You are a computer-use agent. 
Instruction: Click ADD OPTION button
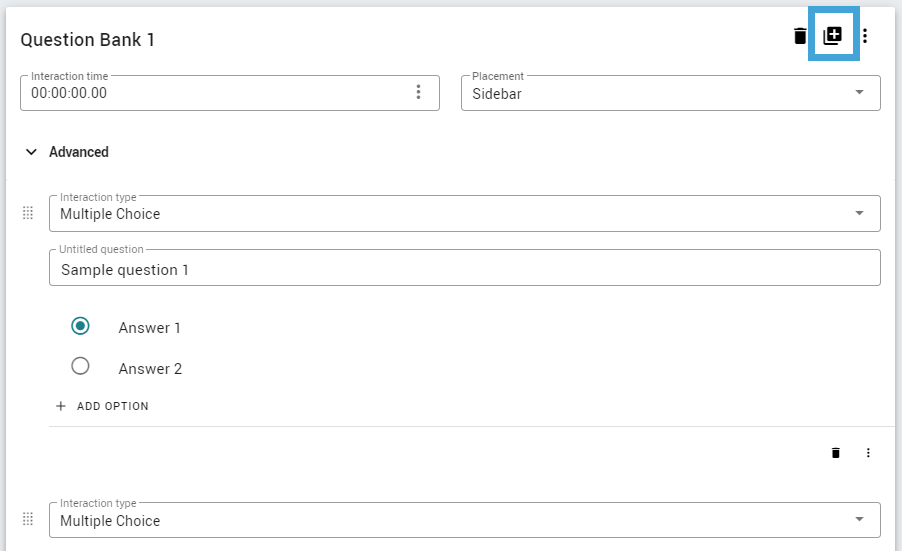point(102,406)
